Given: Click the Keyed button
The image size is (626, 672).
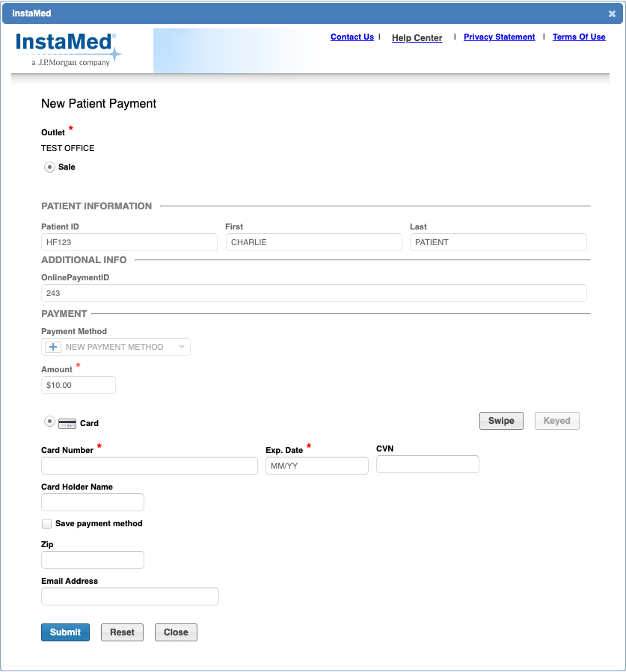Looking at the screenshot, I should (x=556, y=420).
